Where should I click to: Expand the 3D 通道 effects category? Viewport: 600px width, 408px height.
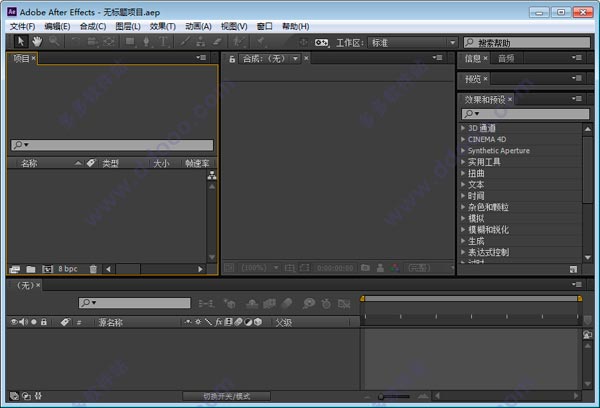pos(463,128)
